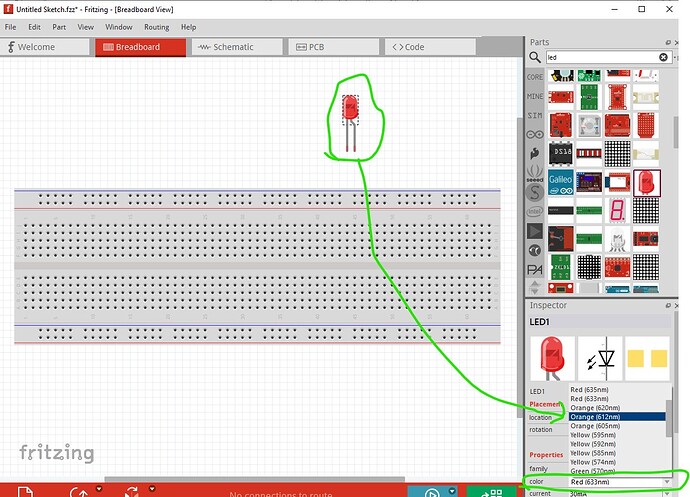Screen dimensions: 690x497
Task: Click the Fritzing app icon in title bar
Action: [x=8, y=9]
